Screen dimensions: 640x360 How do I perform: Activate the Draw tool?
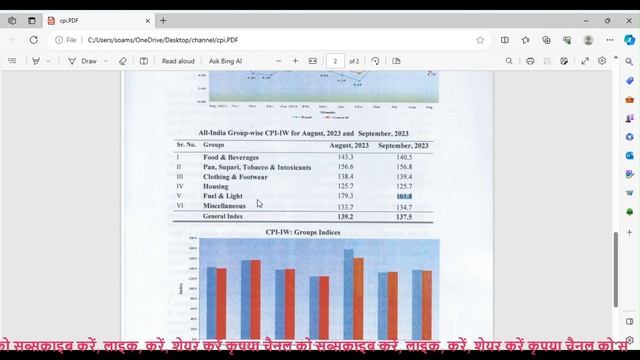(x=83, y=61)
